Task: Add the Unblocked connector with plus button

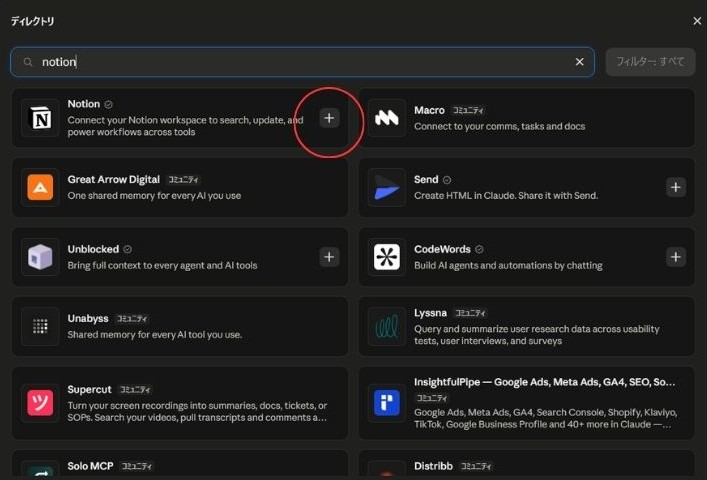Action: [x=329, y=257]
